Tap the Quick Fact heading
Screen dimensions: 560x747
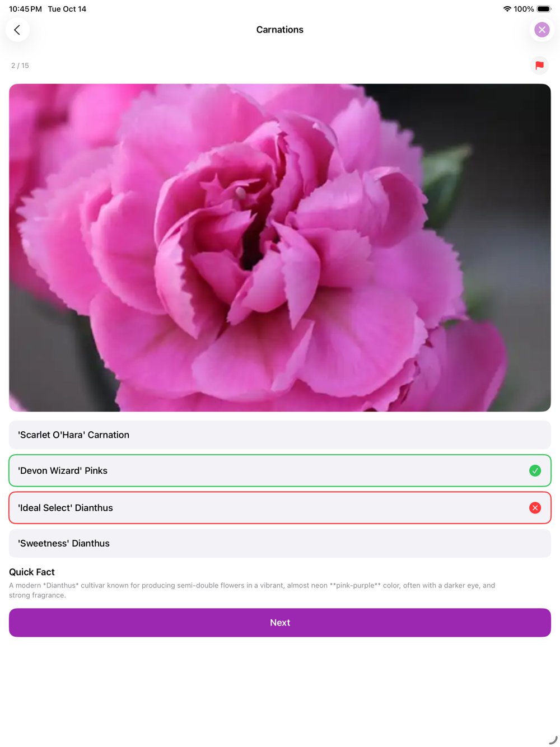tap(32, 572)
